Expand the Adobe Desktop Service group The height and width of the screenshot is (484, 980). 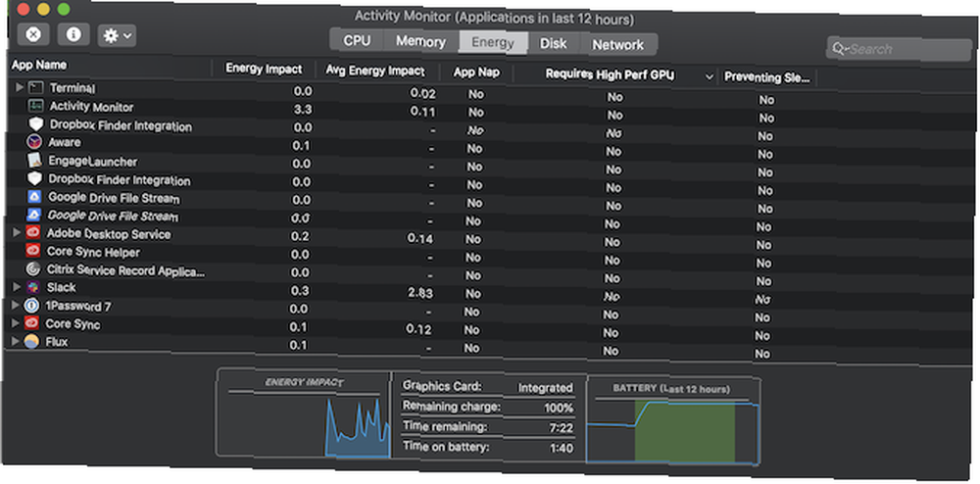(x=17, y=232)
